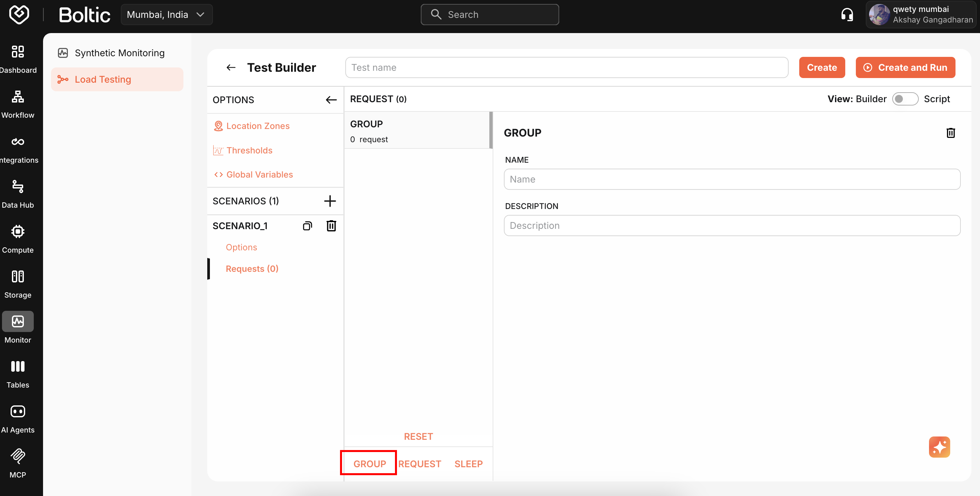Select Synthetic Monitoring
980x496 pixels.
click(120, 53)
